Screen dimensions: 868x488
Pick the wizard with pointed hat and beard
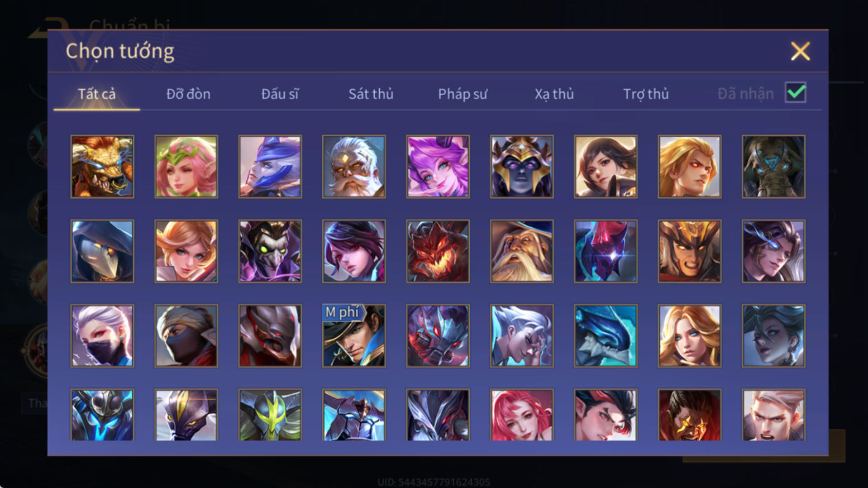pos(522,251)
